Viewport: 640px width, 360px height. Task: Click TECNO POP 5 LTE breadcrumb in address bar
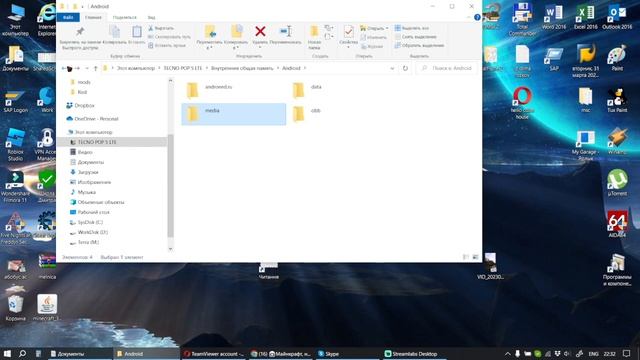point(183,68)
